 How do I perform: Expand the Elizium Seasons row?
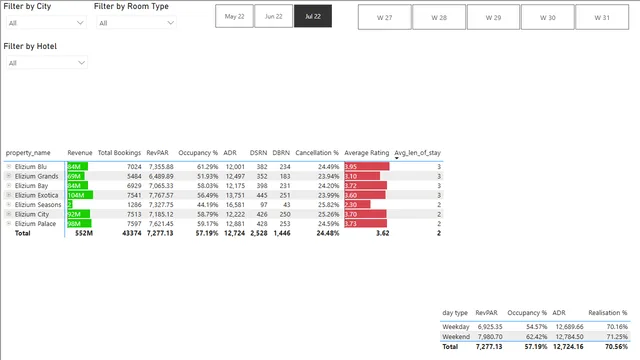(x=9, y=204)
